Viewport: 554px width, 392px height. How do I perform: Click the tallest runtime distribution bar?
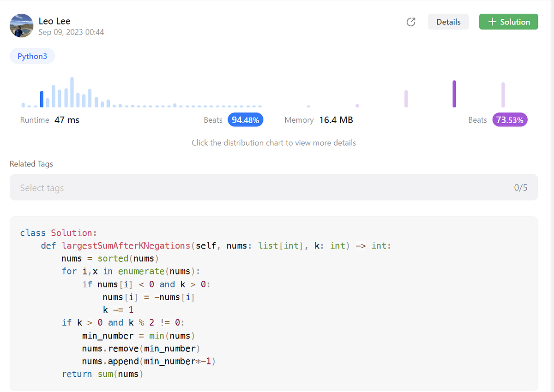coord(72,90)
